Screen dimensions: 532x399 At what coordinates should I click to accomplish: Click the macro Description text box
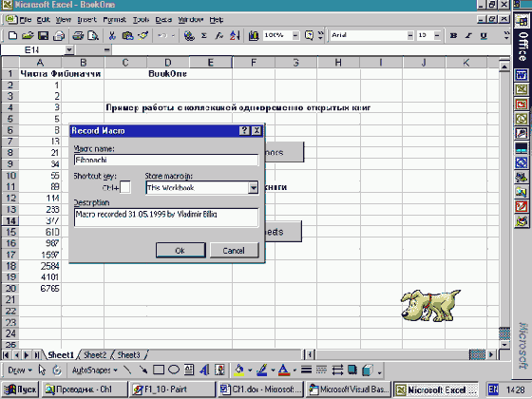pyautogui.click(x=166, y=218)
